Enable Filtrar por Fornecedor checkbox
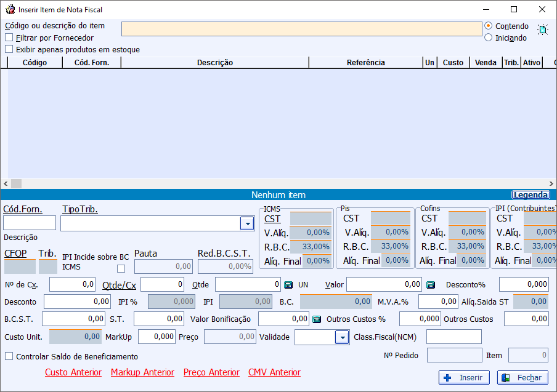 click(x=9, y=38)
